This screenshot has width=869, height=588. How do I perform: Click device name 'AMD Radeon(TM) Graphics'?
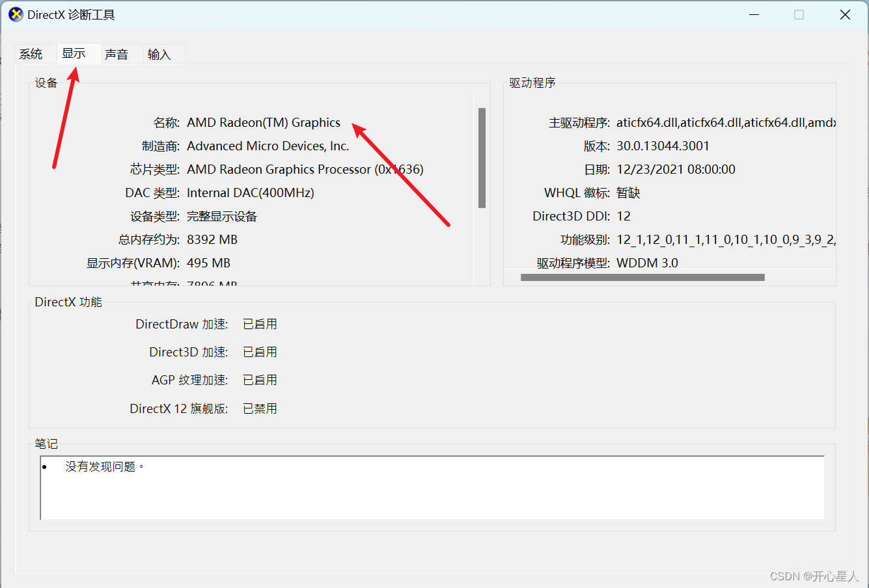point(264,123)
